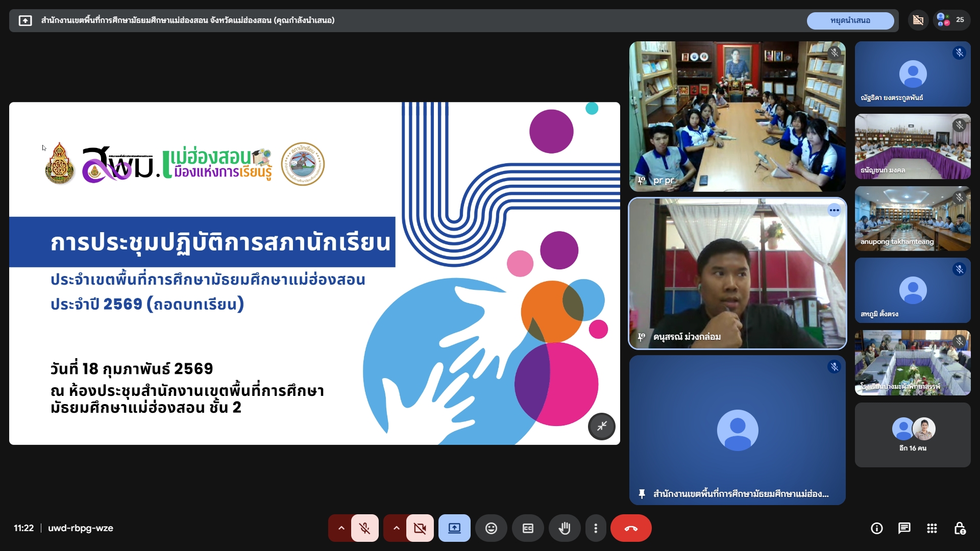Open the Meet activities grid
This screenshot has height=551, width=980.
(x=932, y=528)
